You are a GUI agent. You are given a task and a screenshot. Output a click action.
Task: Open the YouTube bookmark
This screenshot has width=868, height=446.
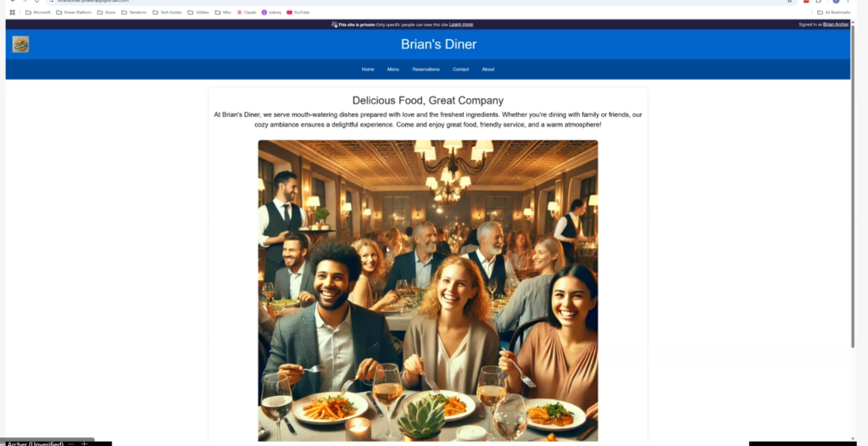click(x=298, y=12)
